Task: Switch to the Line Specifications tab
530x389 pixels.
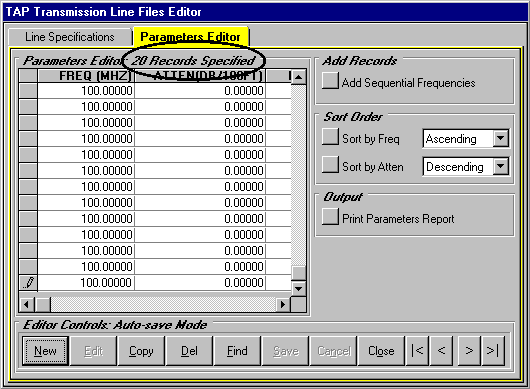Action: [70, 37]
